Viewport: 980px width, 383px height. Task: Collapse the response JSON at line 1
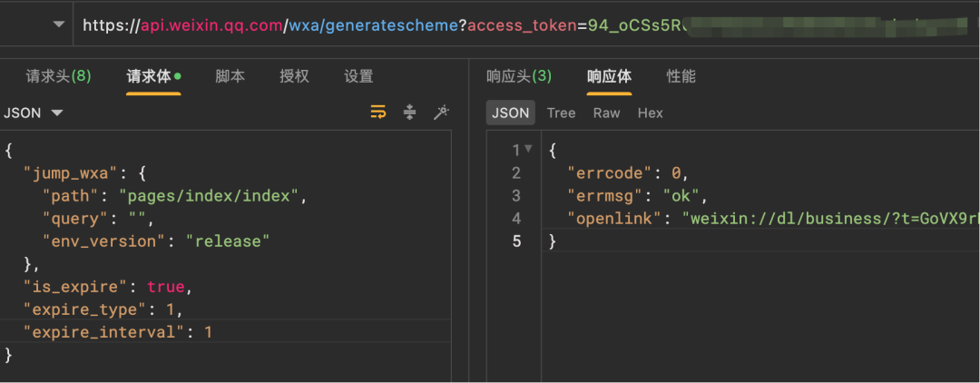click(x=529, y=150)
